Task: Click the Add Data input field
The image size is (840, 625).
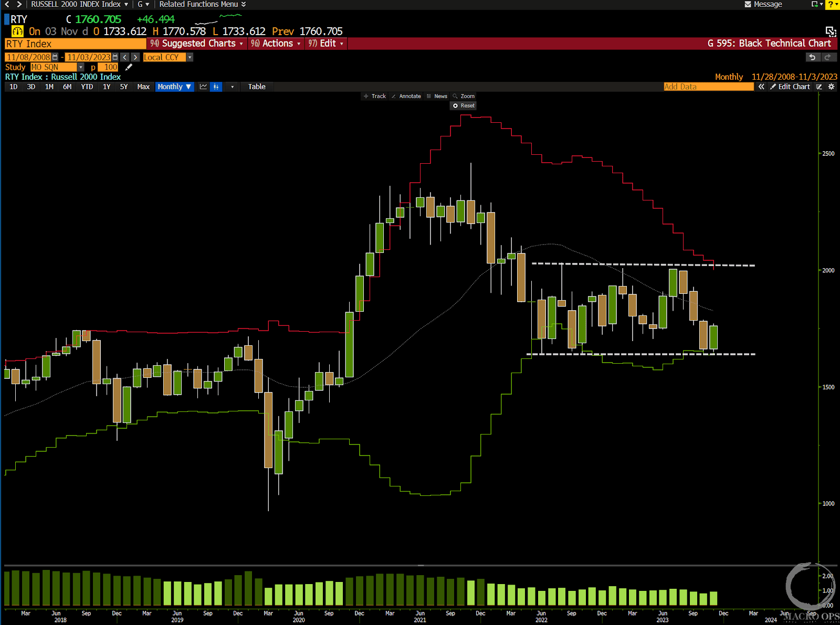Action: tap(708, 87)
